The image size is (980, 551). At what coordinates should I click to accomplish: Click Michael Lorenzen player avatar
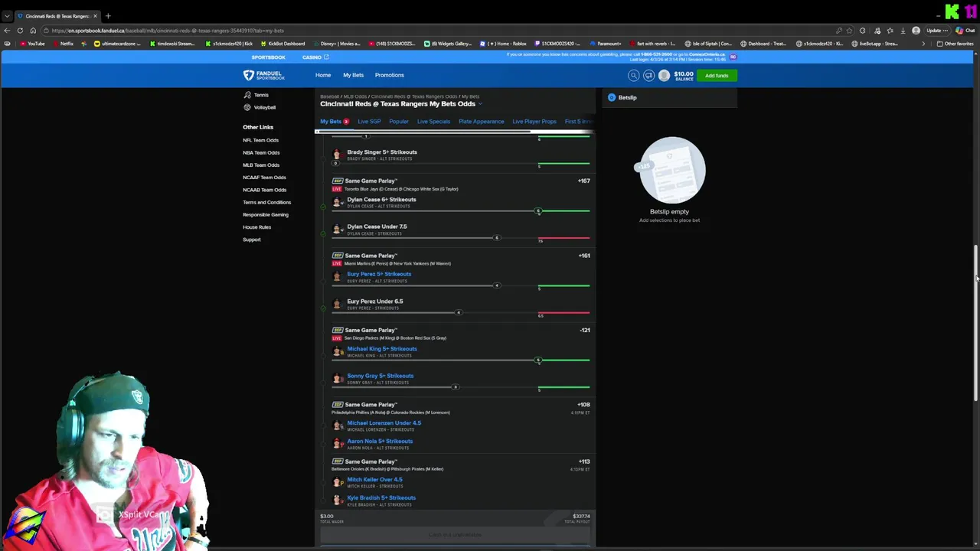click(x=337, y=425)
